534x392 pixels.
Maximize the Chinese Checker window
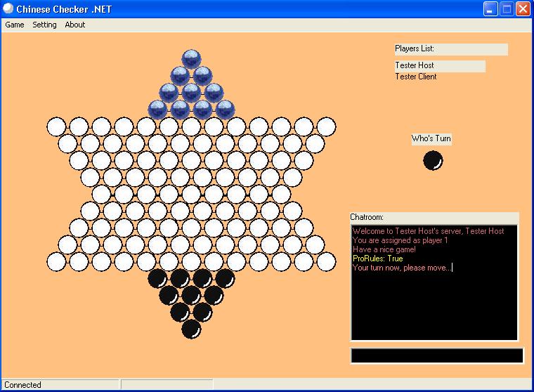pyautogui.click(x=507, y=9)
